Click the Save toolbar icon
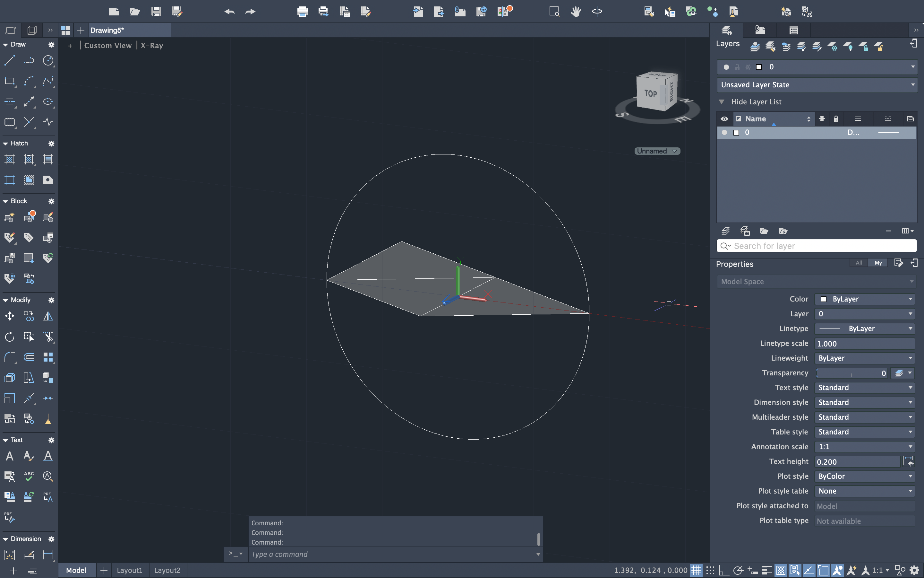 (156, 12)
